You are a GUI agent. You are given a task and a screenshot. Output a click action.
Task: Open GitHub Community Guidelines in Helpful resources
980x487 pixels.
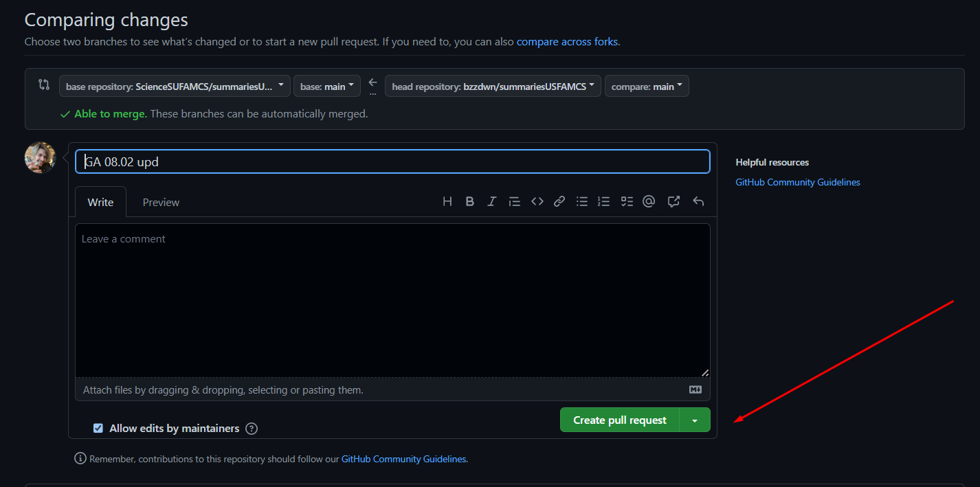[x=798, y=182]
